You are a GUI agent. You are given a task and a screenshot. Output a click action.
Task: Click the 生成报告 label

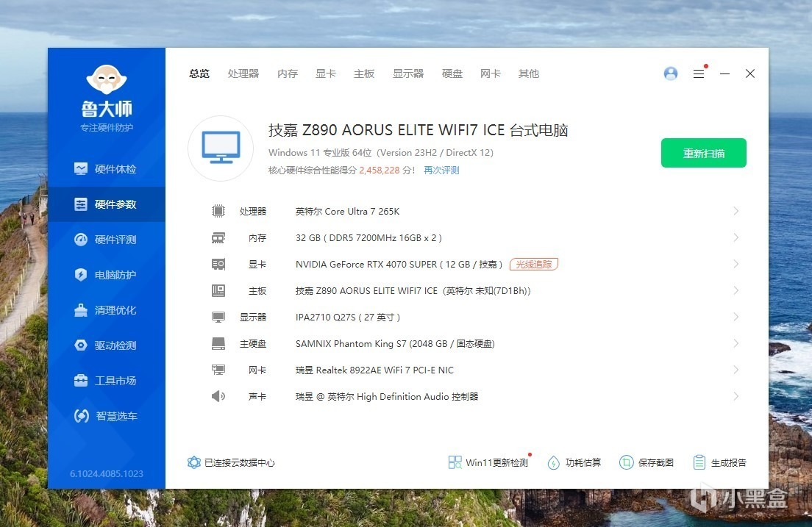click(729, 462)
